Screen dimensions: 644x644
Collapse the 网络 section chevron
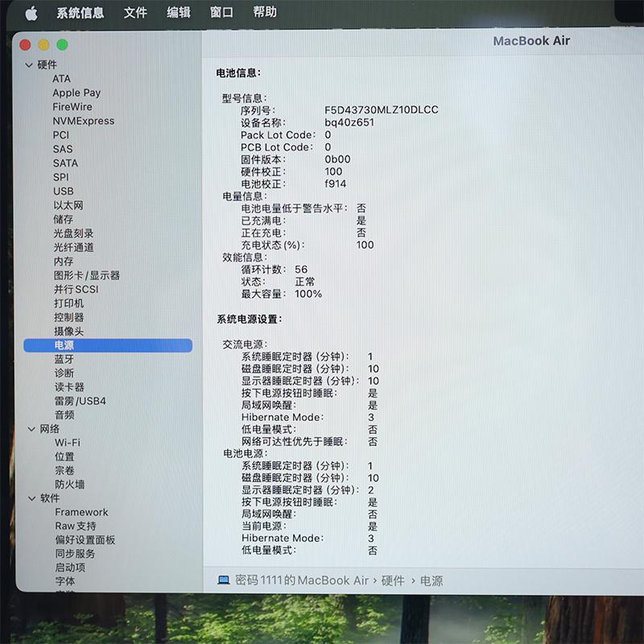click(x=31, y=429)
